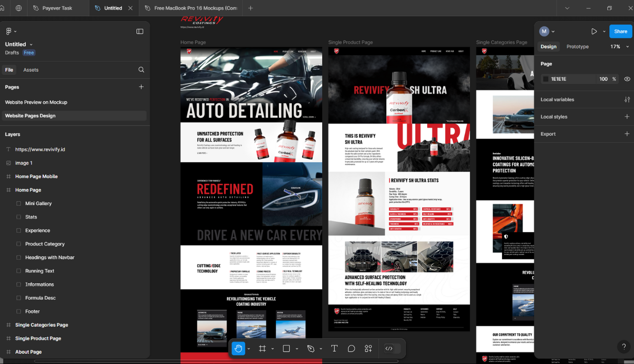Viewport: 634px width, 364px height.
Task: Open tab list chevron in title bar
Action: [567, 8]
